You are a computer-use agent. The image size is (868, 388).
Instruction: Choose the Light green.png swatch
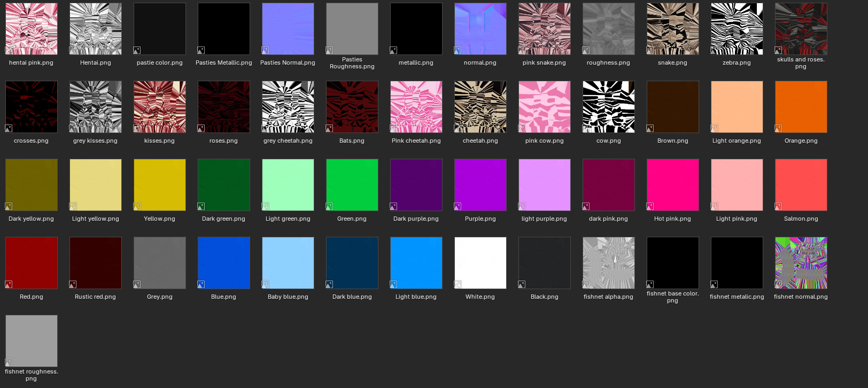pyautogui.click(x=288, y=185)
